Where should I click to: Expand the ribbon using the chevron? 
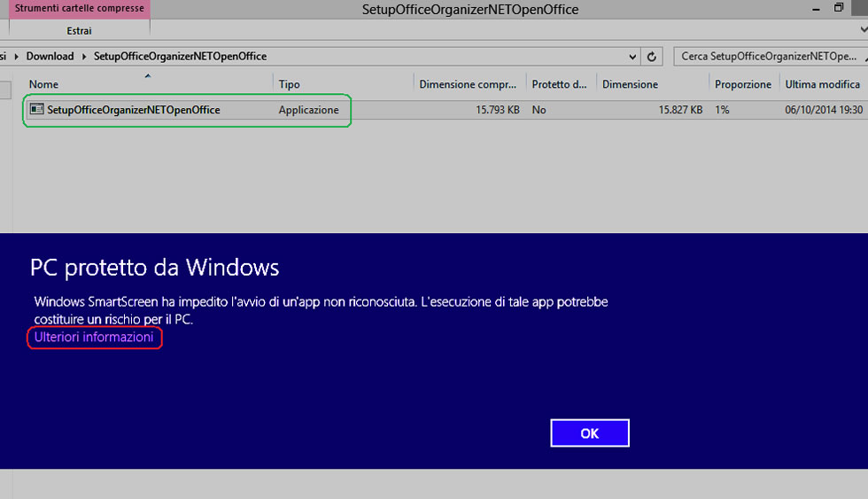pyautogui.click(x=864, y=30)
